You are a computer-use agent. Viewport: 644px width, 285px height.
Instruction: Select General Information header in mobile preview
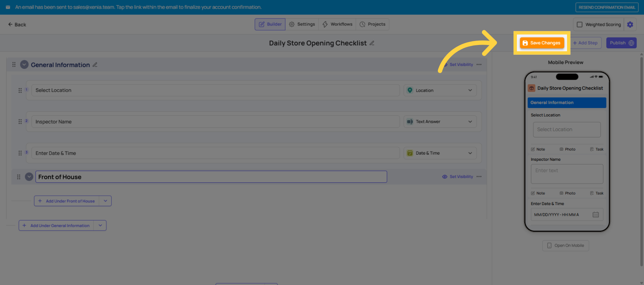tap(567, 103)
